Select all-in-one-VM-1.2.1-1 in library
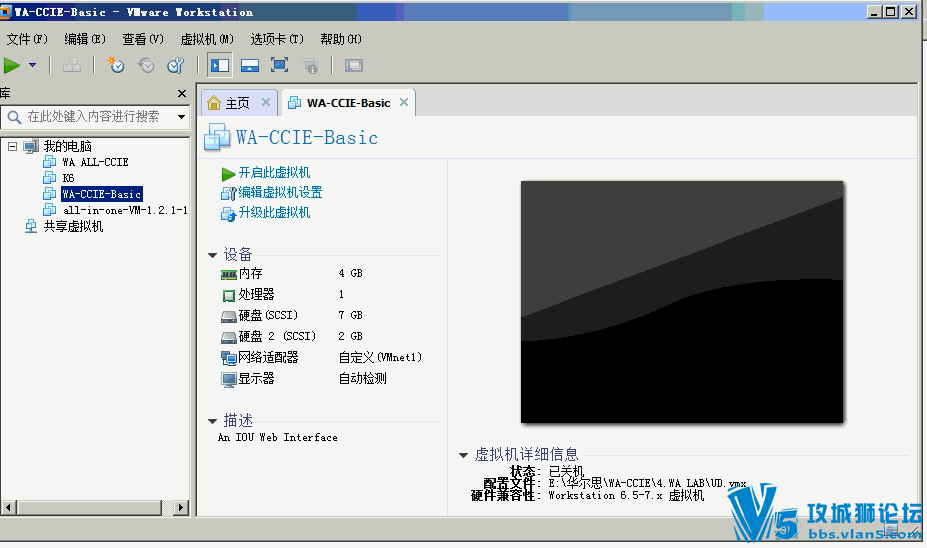This screenshot has width=927, height=548. click(125, 210)
